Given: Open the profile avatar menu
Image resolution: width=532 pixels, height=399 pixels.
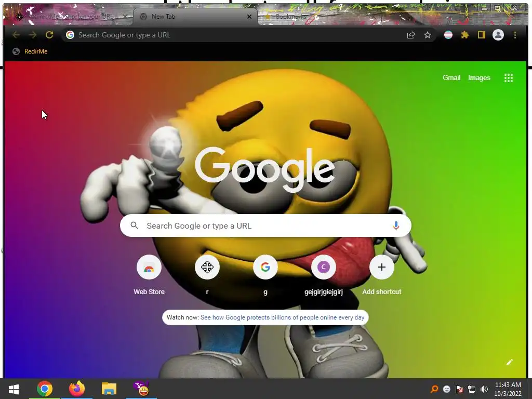Looking at the screenshot, I should [x=498, y=35].
